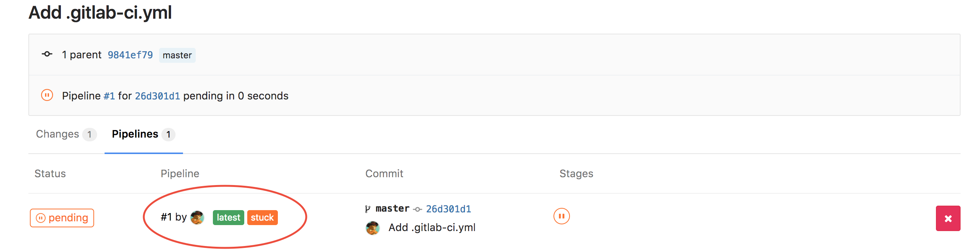Click the master branch label
The image size is (980, 252).
(x=177, y=55)
